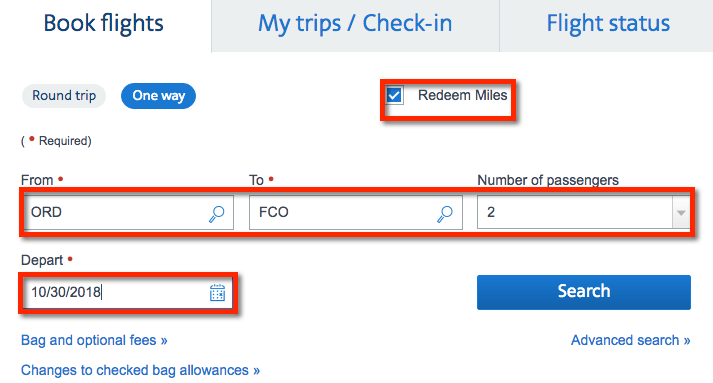Uncheck the Redeem Miles checkbox
Image resolution: width=713 pixels, height=383 pixels.
tap(394, 95)
